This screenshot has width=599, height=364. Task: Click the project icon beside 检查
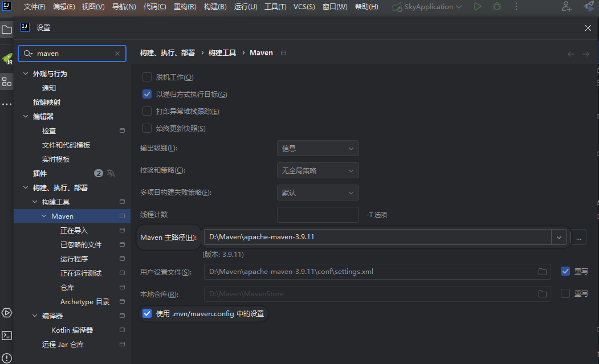[122, 130]
